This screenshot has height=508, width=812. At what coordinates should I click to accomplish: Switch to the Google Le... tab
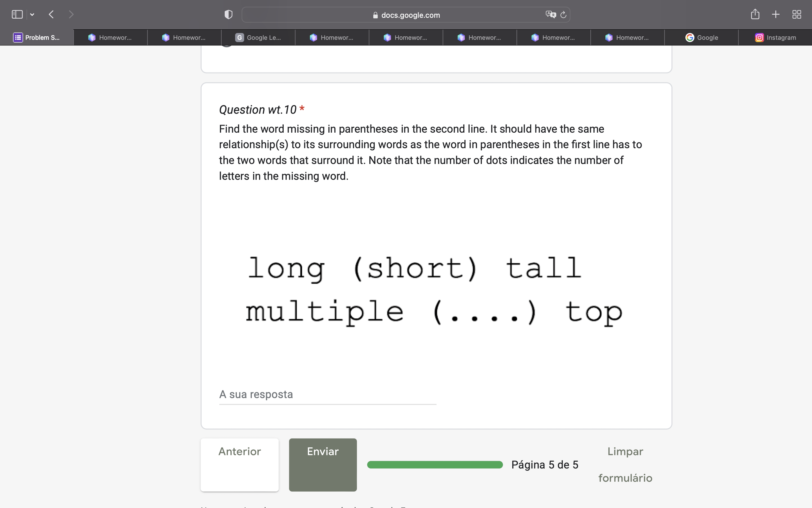tap(258, 37)
